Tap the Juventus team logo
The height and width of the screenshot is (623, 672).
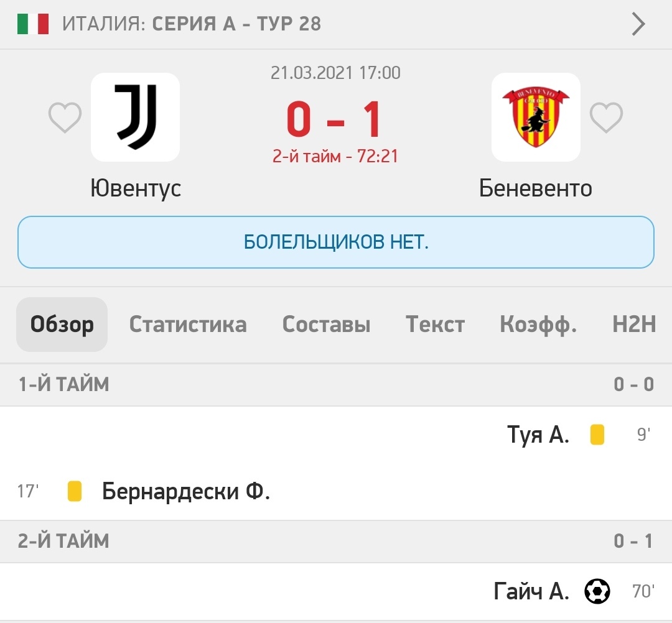pos(135,117)
